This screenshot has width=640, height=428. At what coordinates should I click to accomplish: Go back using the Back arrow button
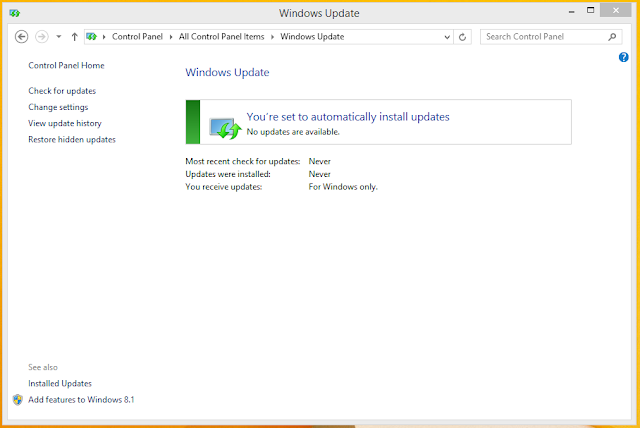click(22, 37)
